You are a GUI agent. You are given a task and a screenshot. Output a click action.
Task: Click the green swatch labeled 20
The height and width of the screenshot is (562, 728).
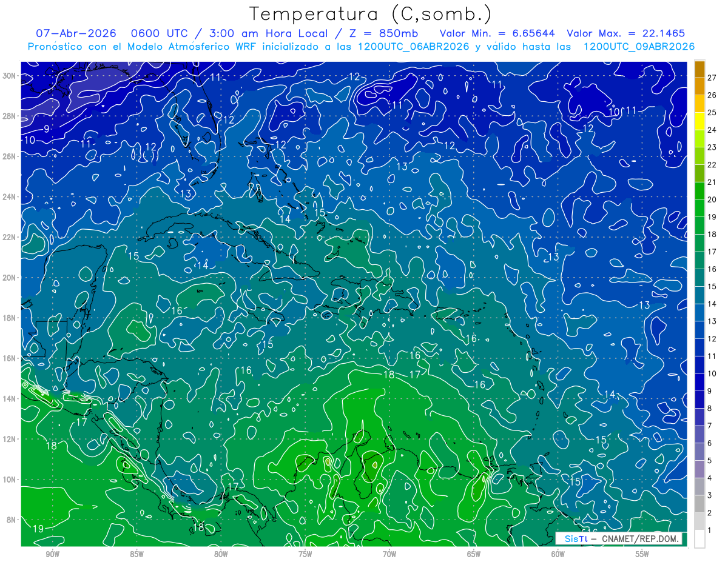click(x=699, y=192)
